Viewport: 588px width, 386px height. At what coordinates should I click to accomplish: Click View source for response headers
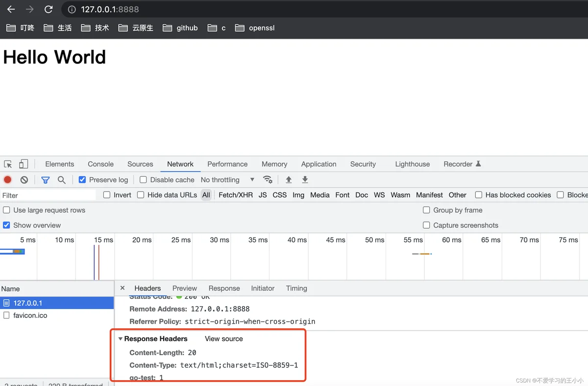(x=224, y=338)
